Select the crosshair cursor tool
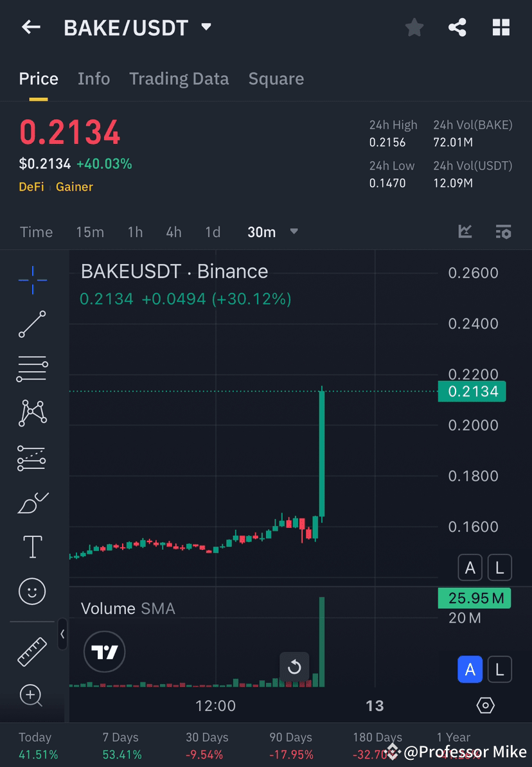Screen dimensions: 532x767 [x=32, y=279]
